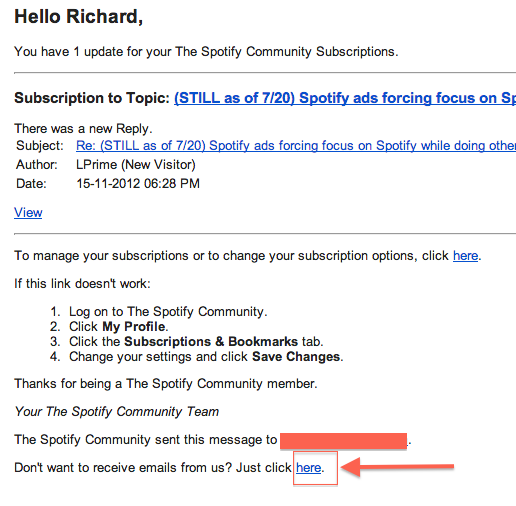Click 'here' to manage your subscriptions
Viewport: 516px width, 506px height.
coord(465,256)
